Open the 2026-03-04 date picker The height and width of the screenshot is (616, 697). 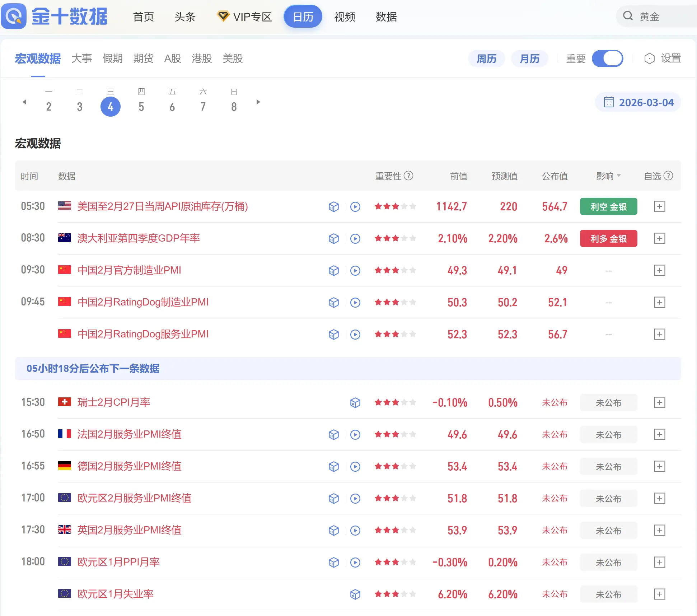[x=638, y=103]
